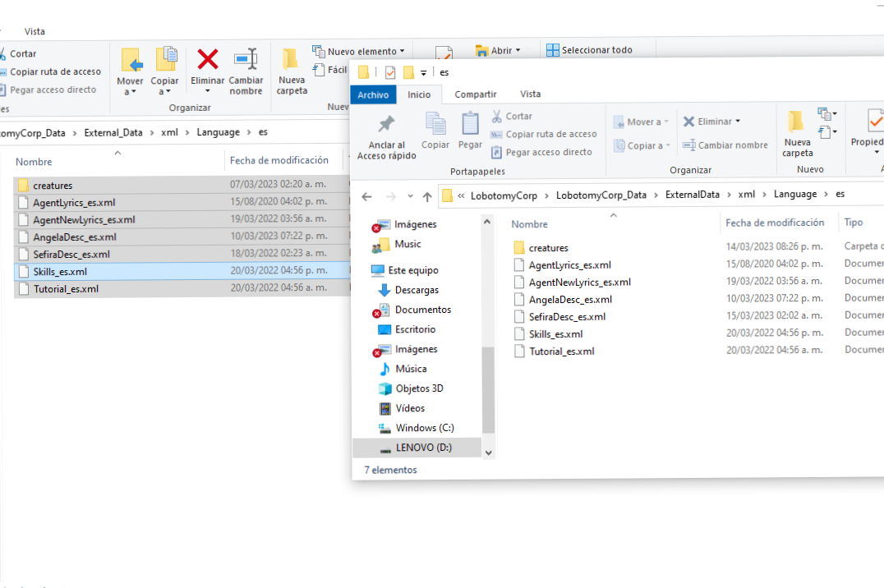Switch to the Compartir tab
Screen dimensions: 884x588
[x=475, y=94]
